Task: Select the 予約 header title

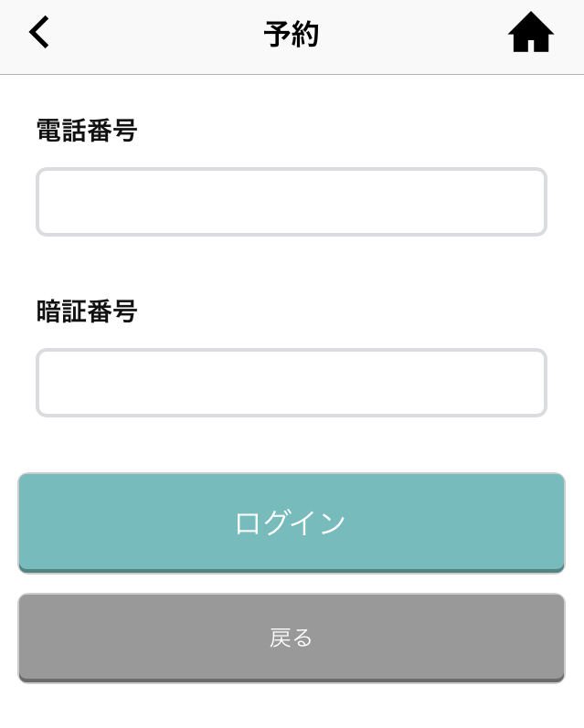Action: tap(292, 35)
